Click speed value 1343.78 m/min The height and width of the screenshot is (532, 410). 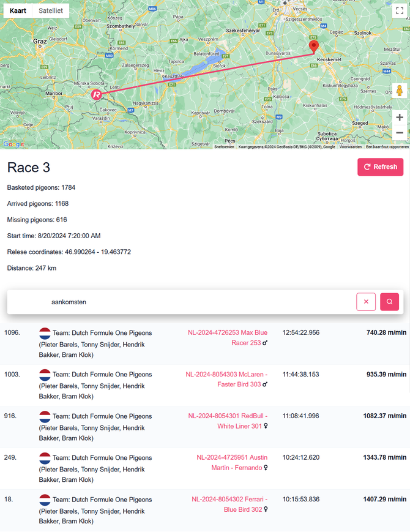384,457
